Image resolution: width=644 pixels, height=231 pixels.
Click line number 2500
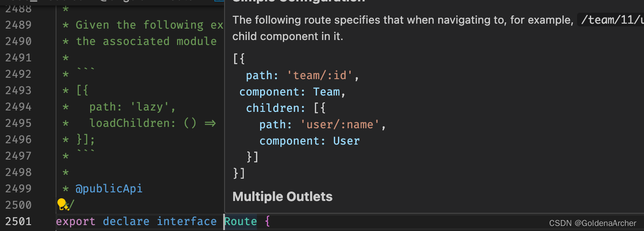[x=18, y=205]
